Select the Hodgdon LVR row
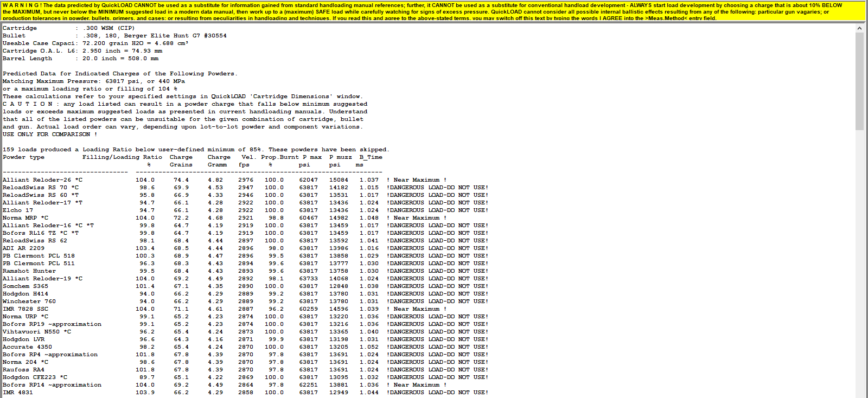The height and width of the screenshot is (398, 868). point(245,339)
